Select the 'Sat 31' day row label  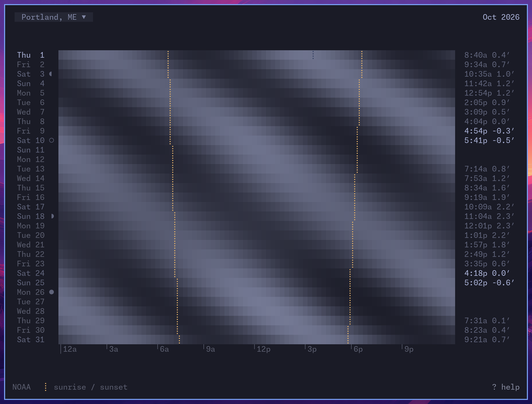(31, 340)
